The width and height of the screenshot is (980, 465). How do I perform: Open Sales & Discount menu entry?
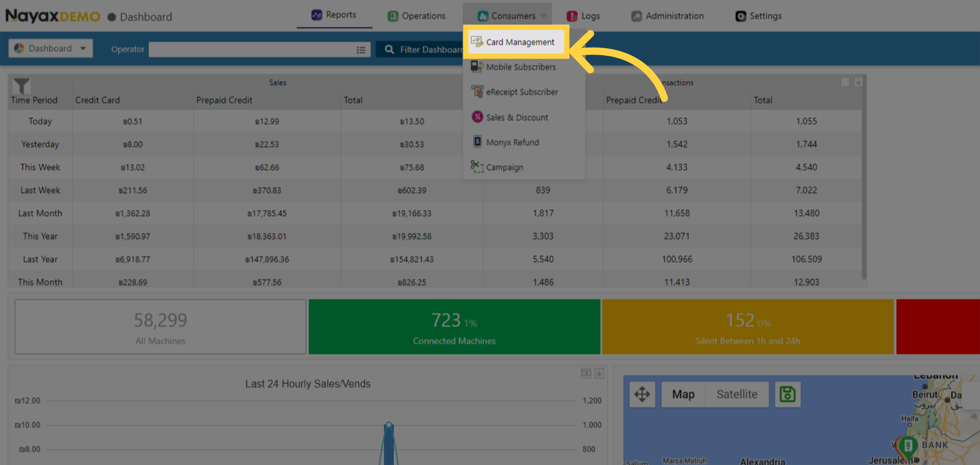tap(517, 117)
